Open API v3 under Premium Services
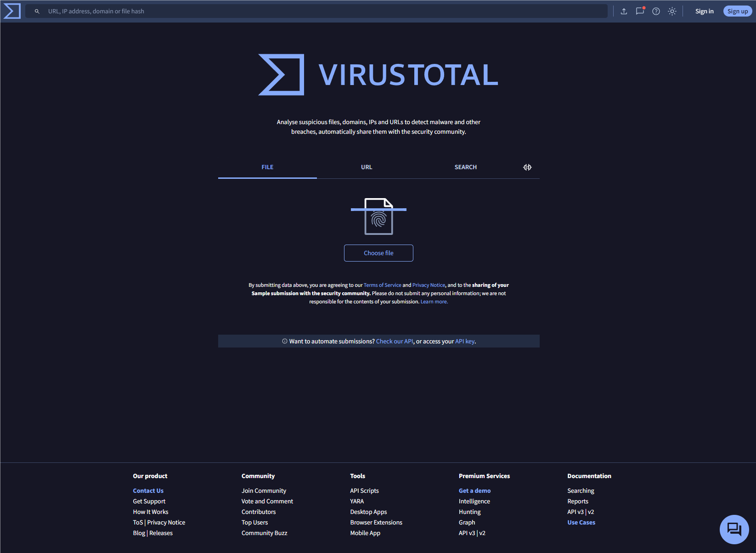This screenshot has height=553, width=756. (x=467, y=533)
